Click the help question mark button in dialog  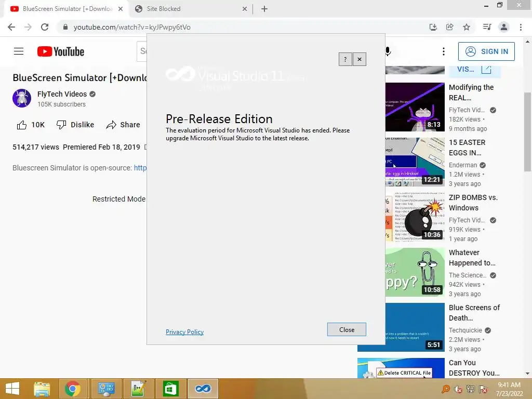345,59
